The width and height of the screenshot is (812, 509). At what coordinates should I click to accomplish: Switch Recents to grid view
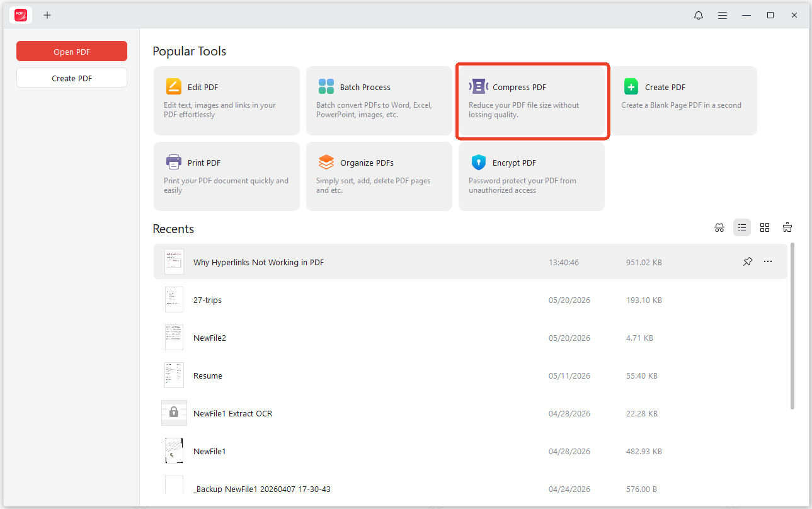(x=765, y=228)
